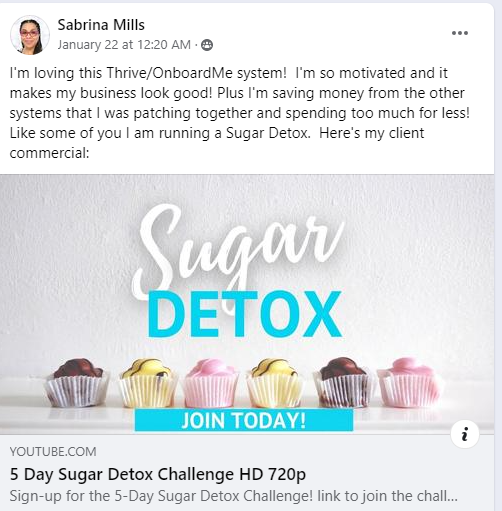
Task: Click the word "commercial:" ending the post
Action: [50, 153]
